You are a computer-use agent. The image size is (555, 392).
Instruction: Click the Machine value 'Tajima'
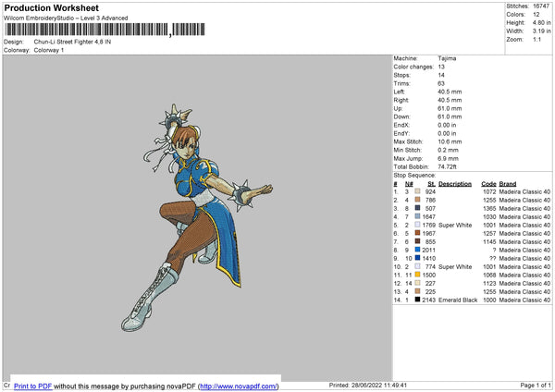click(447, 58)
